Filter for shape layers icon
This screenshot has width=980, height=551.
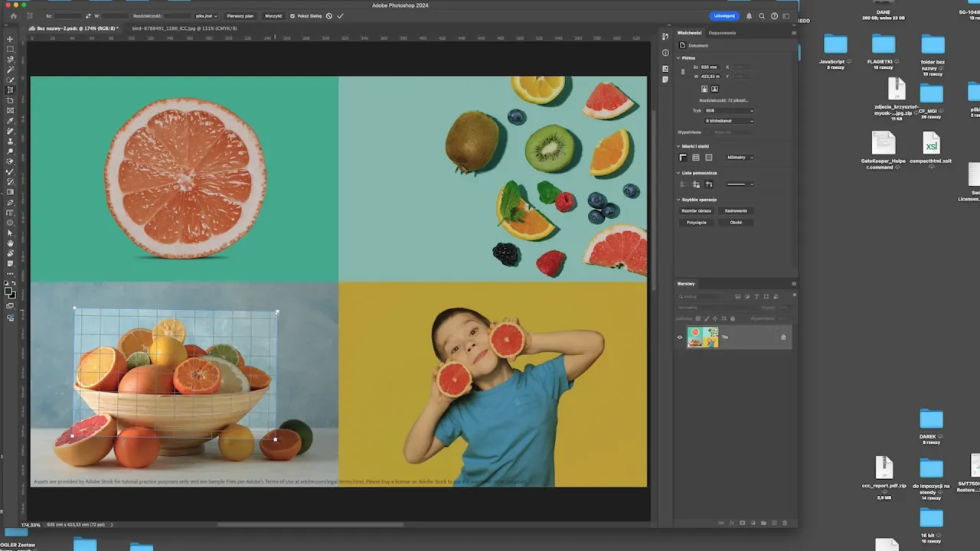(766, 296)
